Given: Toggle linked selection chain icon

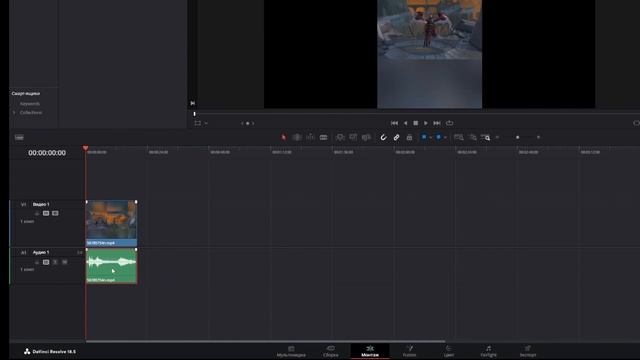Looking at the screenshot, I should [x=396, y=138].
